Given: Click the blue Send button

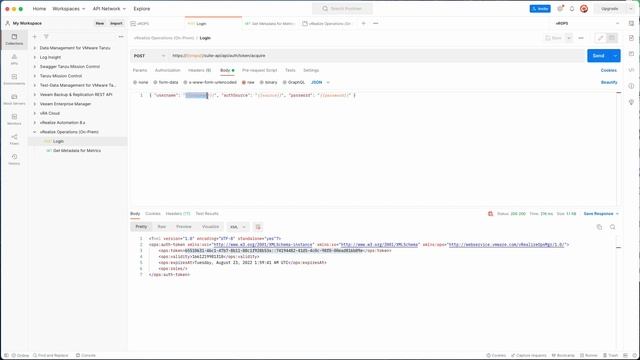Looking at the screenshot, I should tap(599, 56).
